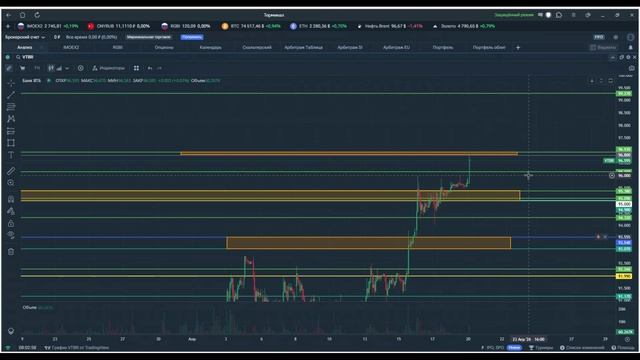640x360 pixels.
Task: Open the forecasting and measurement tools
Action: [11, 131]
